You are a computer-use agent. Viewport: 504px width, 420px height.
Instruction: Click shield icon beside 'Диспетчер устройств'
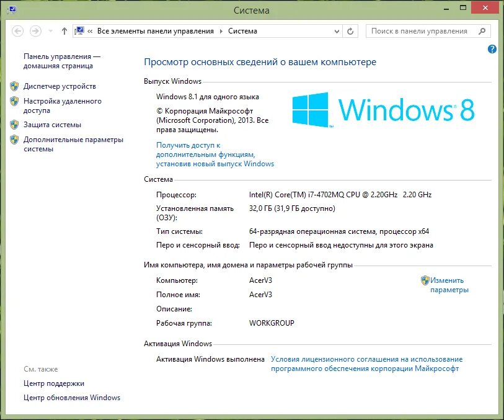[14, 86]
